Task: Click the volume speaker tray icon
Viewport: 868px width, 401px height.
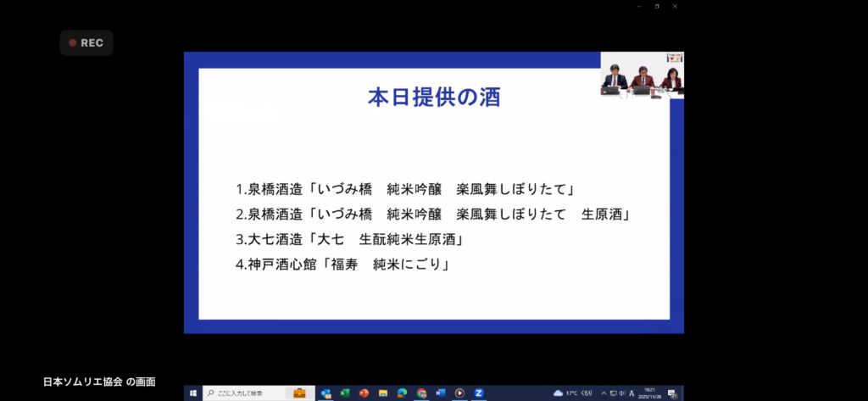Action: click(622, 393)
